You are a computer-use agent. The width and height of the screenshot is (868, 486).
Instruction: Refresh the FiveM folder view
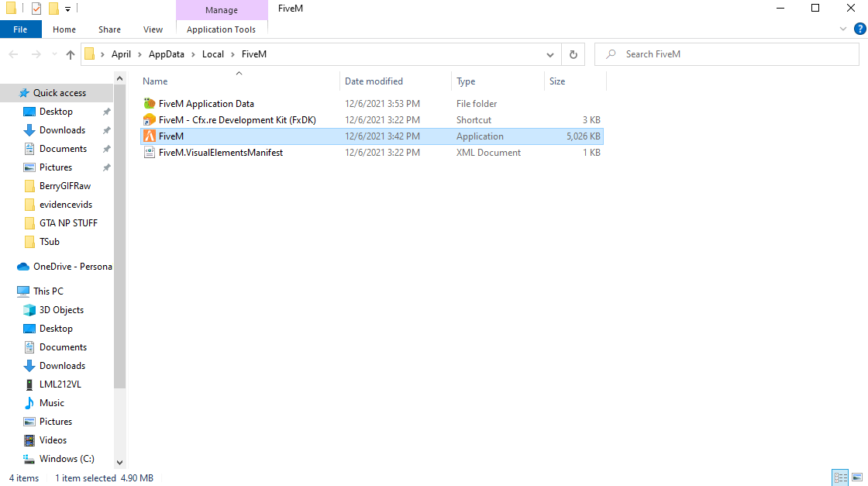tap(573, 54)
